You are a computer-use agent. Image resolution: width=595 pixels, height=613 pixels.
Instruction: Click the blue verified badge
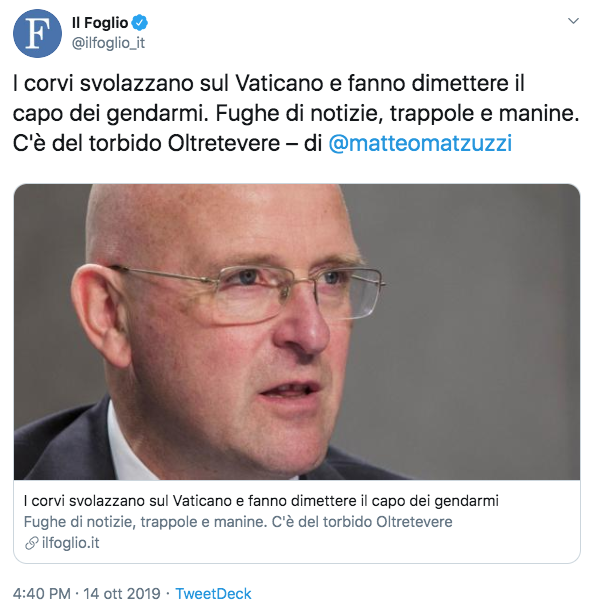point(140,23)
